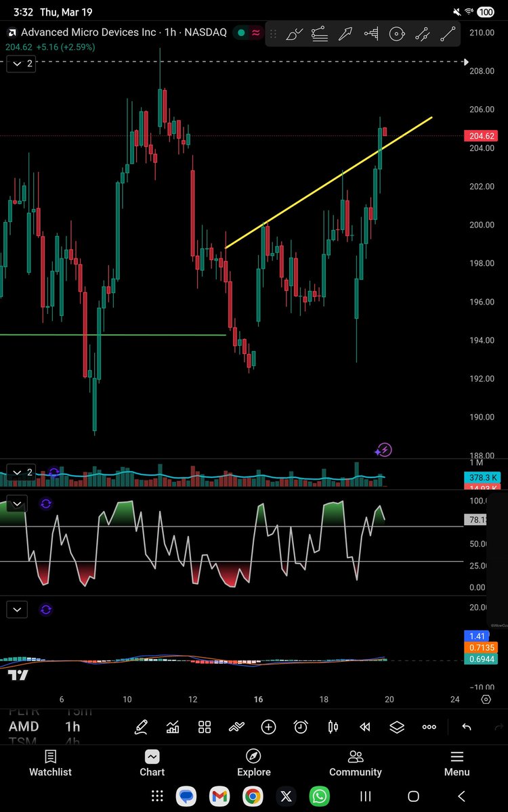The width and height of the screenshot is (508, 812).
Task: Collapse the stochastic indicator legend chevron
Action: 18,503
